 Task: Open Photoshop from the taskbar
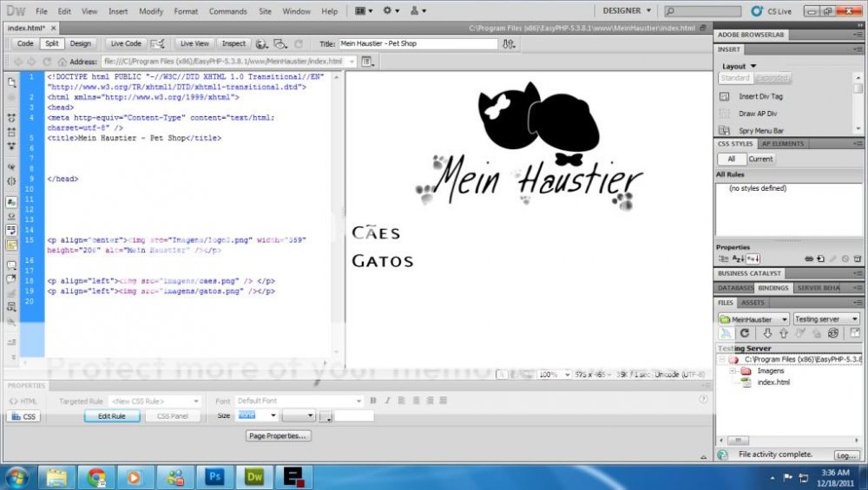(214, 476)
